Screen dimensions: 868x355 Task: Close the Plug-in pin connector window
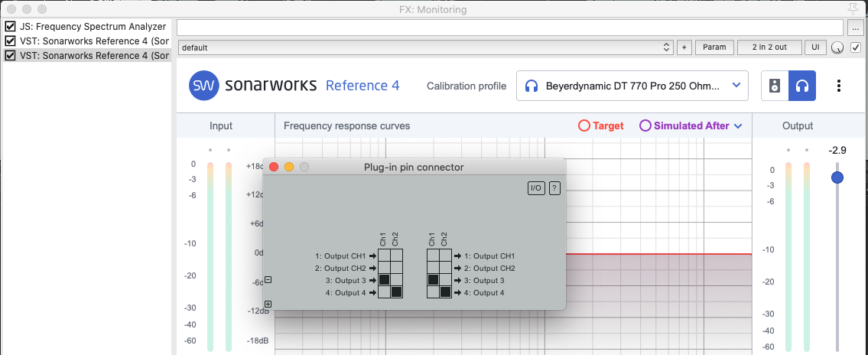pyautogui.click(x=274, y=167)
